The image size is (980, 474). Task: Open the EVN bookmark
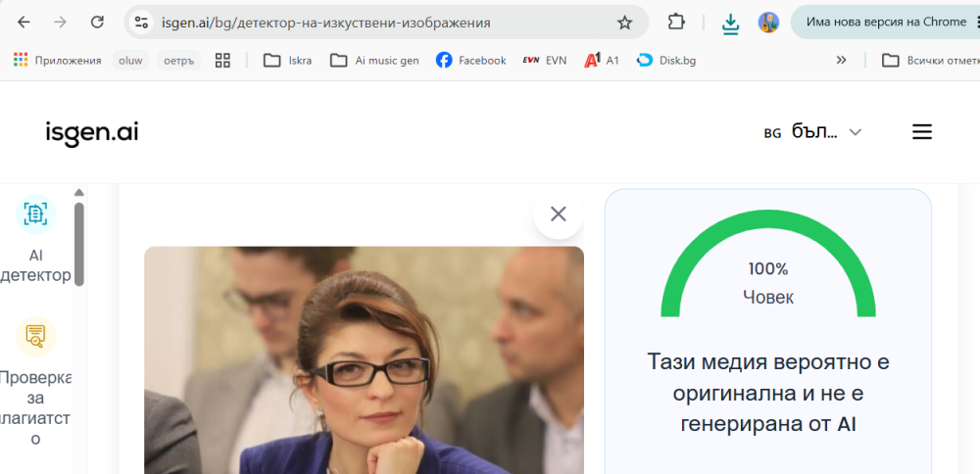click(544, 60)
